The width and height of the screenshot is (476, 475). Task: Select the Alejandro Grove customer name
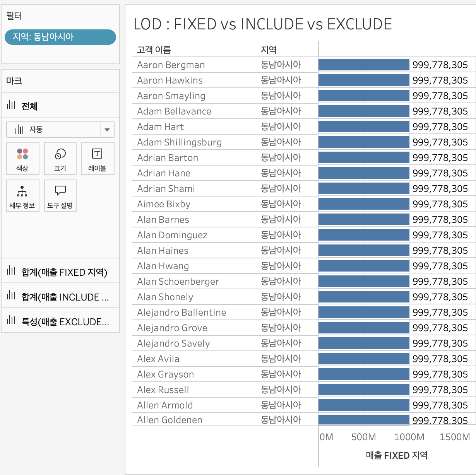tap(172, 328)
